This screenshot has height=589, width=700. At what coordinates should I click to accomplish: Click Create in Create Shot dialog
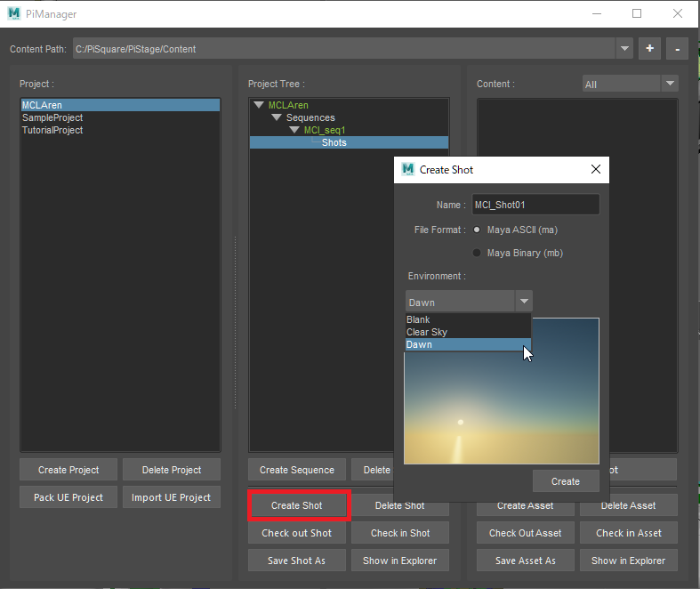pyautogui.click(x=566, y=481)
